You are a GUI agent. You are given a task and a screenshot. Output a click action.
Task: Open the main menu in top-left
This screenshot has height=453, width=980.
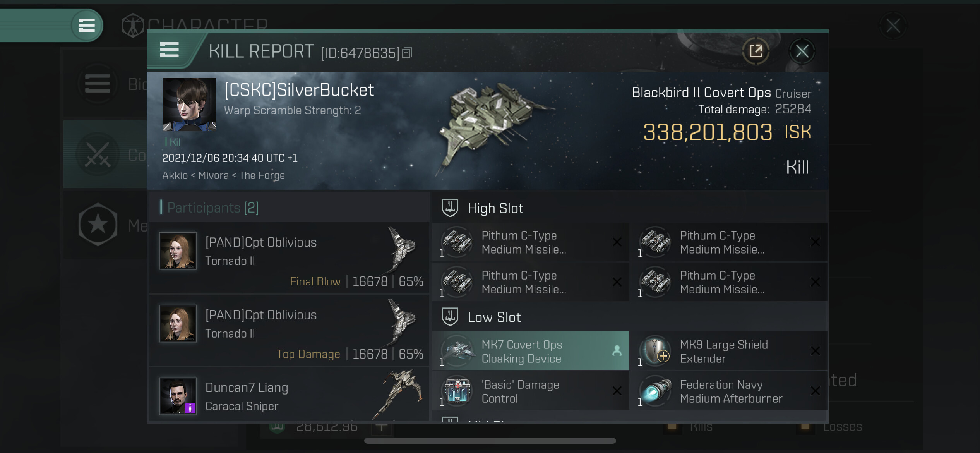click(87, 26)
